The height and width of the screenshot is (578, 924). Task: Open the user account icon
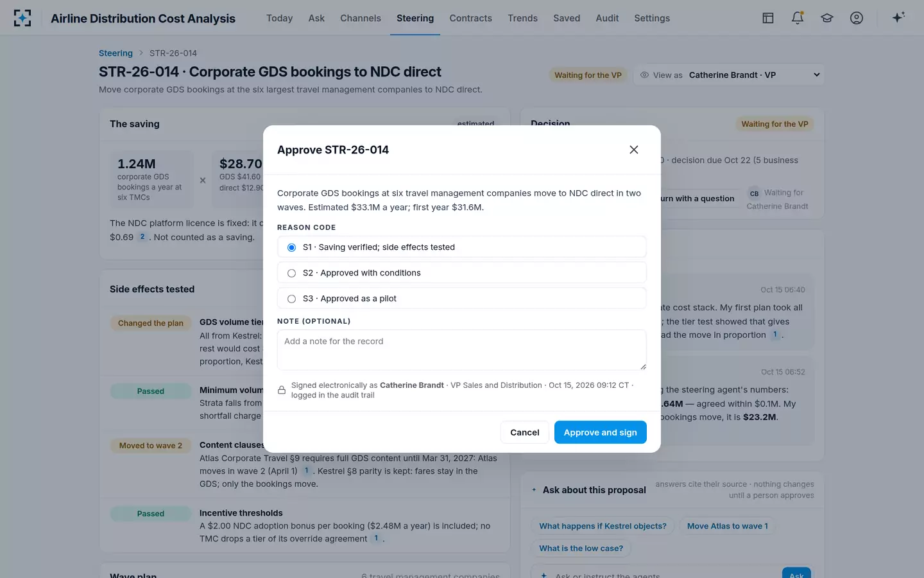click(x=857, y=18)
